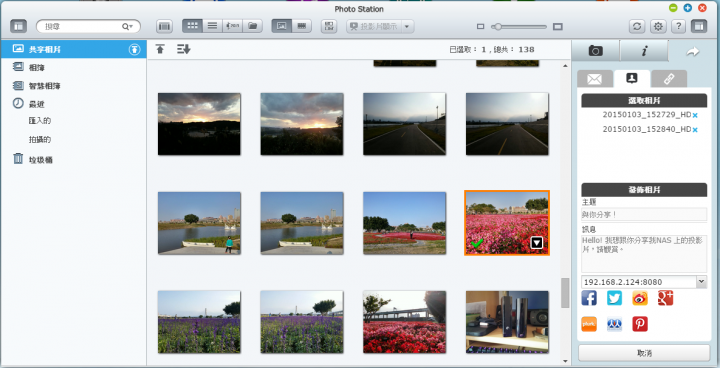Click the 訊息 message text area
720x368 pixels.
[644, 254]
